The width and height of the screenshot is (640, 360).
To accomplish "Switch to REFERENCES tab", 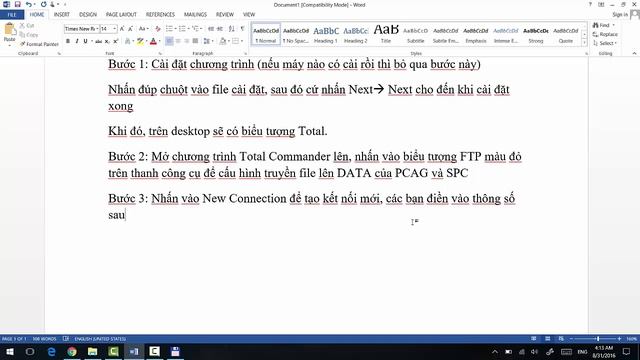I will click(160, 15).
